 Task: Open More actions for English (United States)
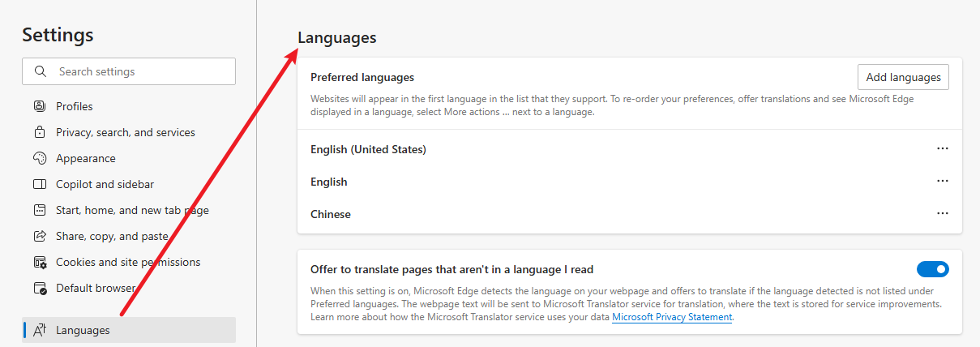(x=942, y=149)
